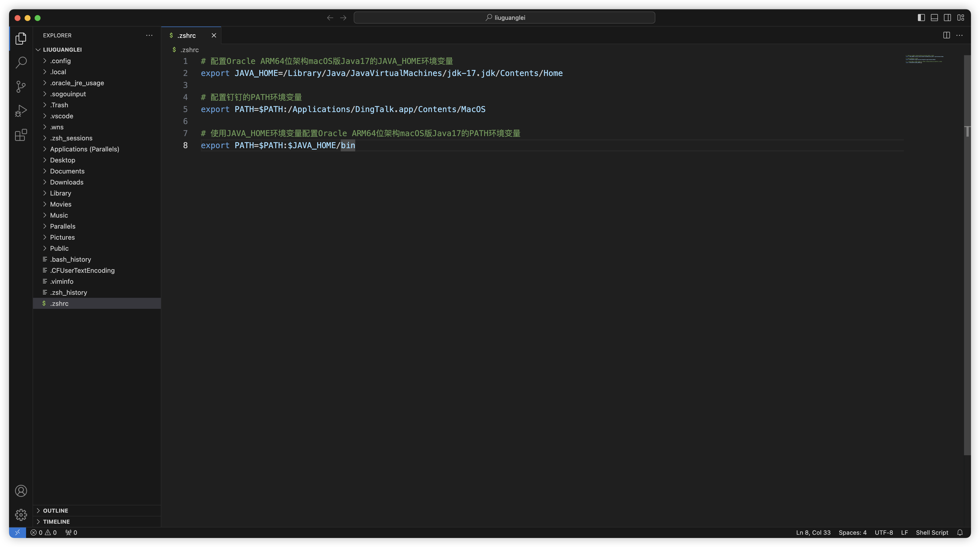Toggle the bottom panel visibility

coord(934,18)
